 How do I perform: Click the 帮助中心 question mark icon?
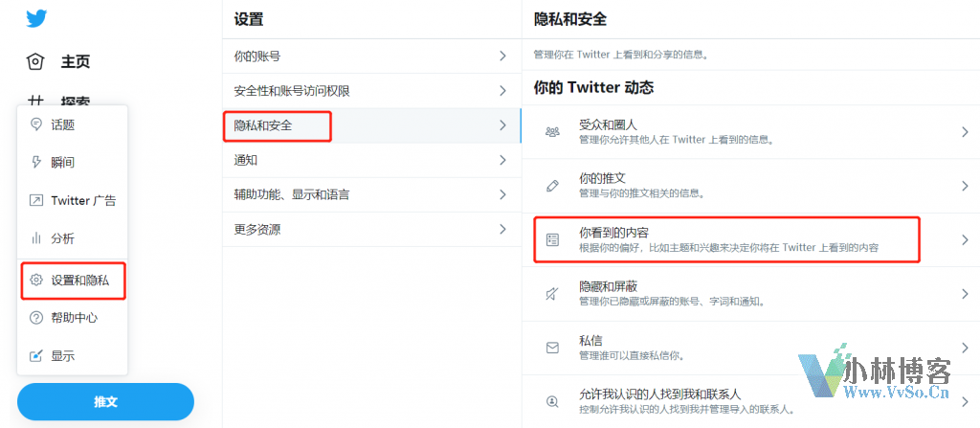coord(36,318)
